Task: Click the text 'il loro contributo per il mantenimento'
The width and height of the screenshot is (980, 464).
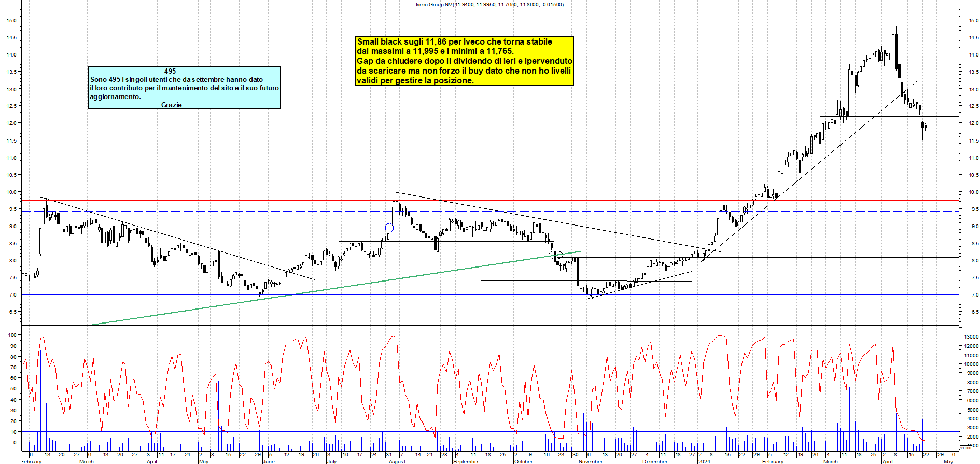Action: coord(148,88)
